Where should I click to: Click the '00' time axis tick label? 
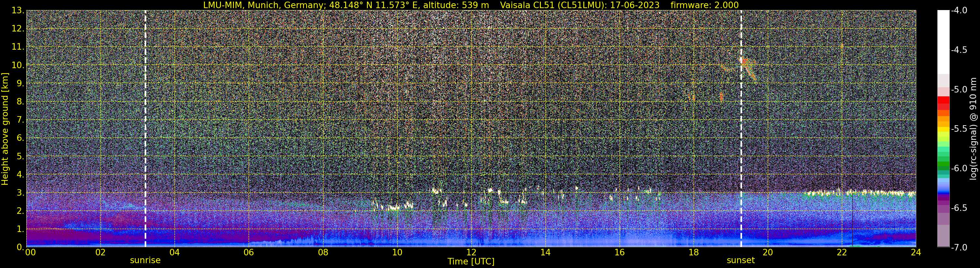coord(30,252)
